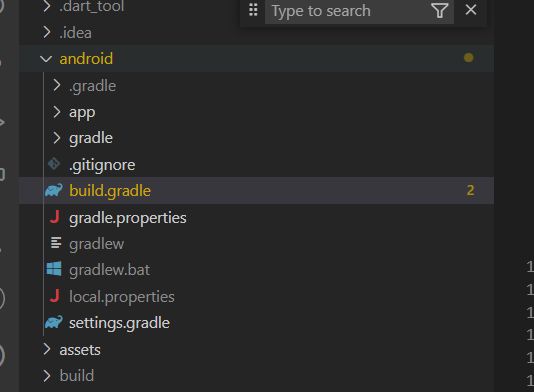This screenshot has width=534, height=392.
Task: Click the filter funnel icon in search
Action: tap(439, 11)
